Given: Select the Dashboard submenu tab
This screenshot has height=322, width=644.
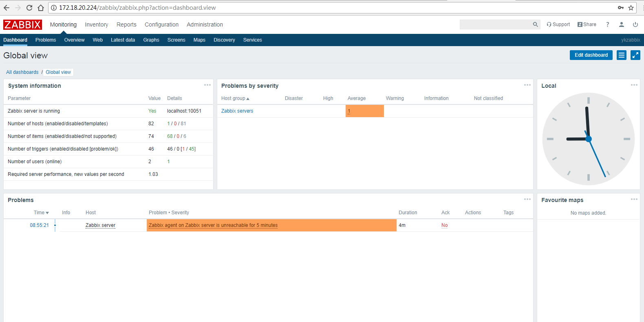Looking at the screenshot, I should (15, 40).
